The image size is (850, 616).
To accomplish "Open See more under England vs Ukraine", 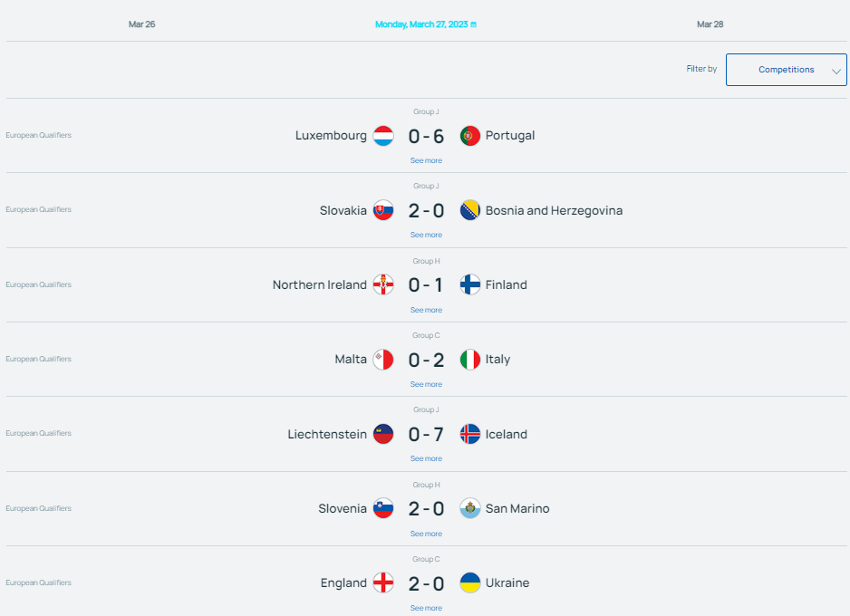I will coord(426,608).
